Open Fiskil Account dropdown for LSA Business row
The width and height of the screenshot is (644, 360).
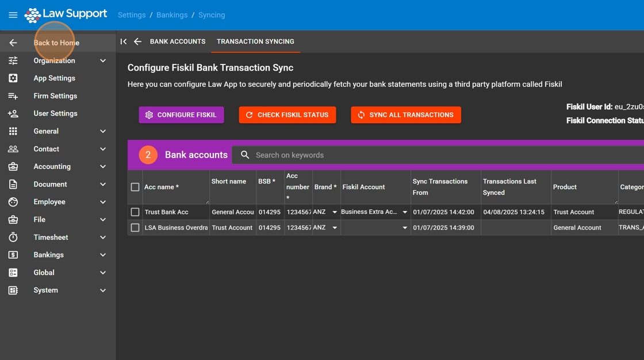coord(404,228)
